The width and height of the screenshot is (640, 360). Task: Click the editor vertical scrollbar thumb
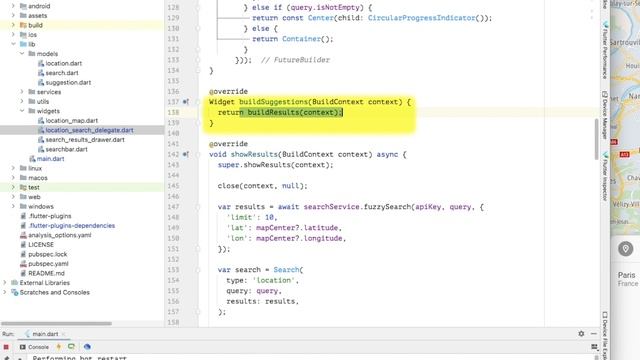(x=596, y=139)
